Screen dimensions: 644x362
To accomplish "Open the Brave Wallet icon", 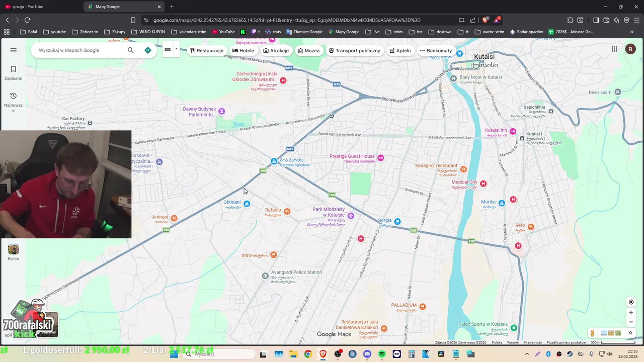I will [x=606, y=20].
